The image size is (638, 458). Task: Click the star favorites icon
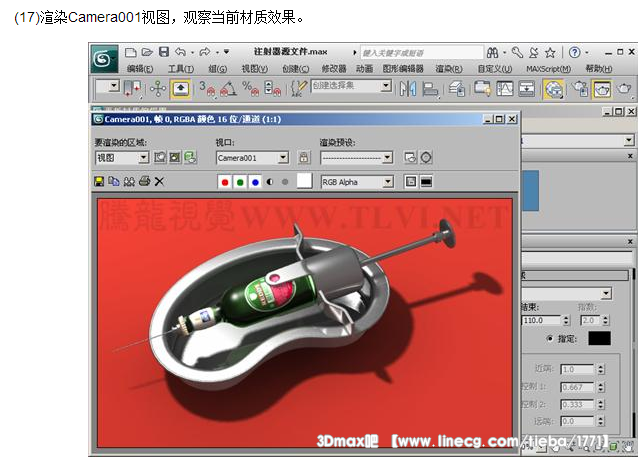[x=550, y=52]
